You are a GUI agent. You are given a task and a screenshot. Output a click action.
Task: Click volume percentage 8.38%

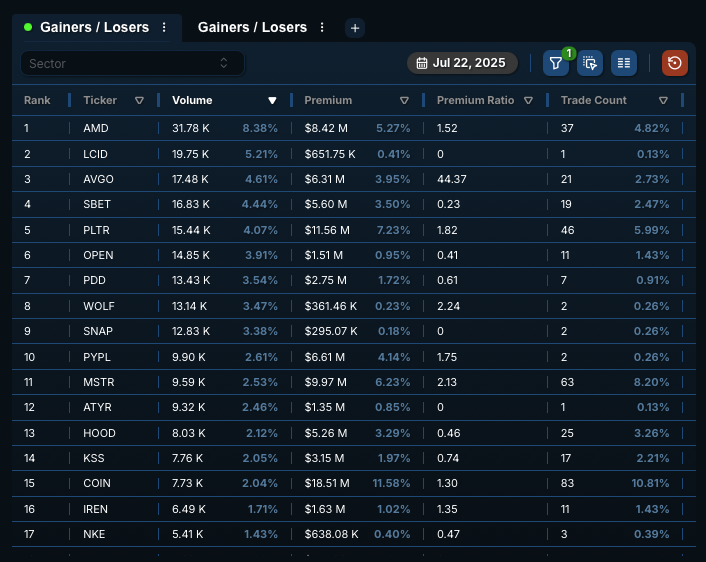coord(260,128)
